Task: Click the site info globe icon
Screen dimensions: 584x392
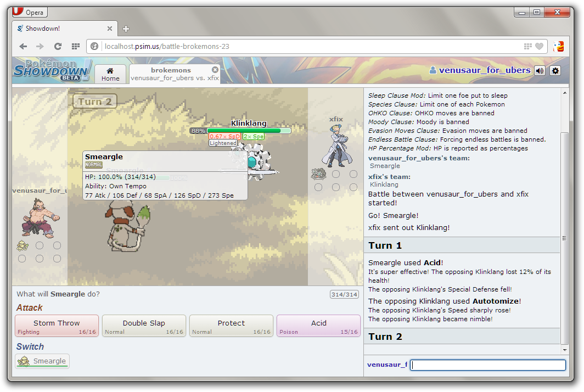Action: pos(94,47)
